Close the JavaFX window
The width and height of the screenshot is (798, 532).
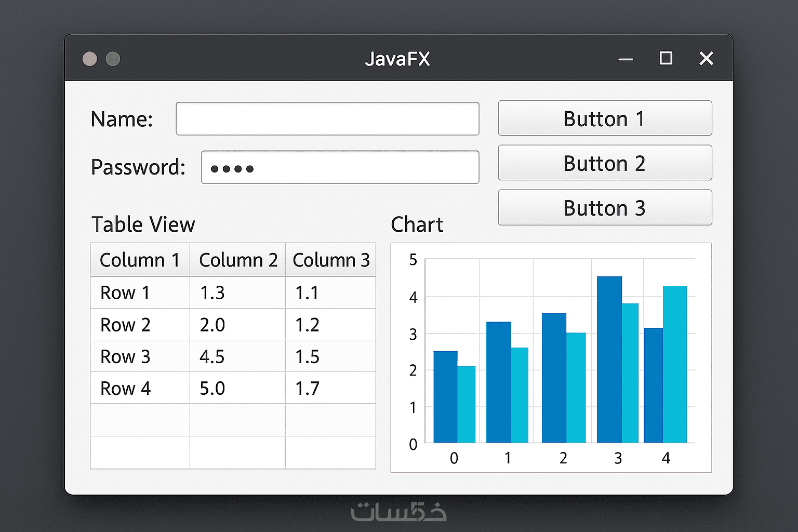tap(706, 58)
